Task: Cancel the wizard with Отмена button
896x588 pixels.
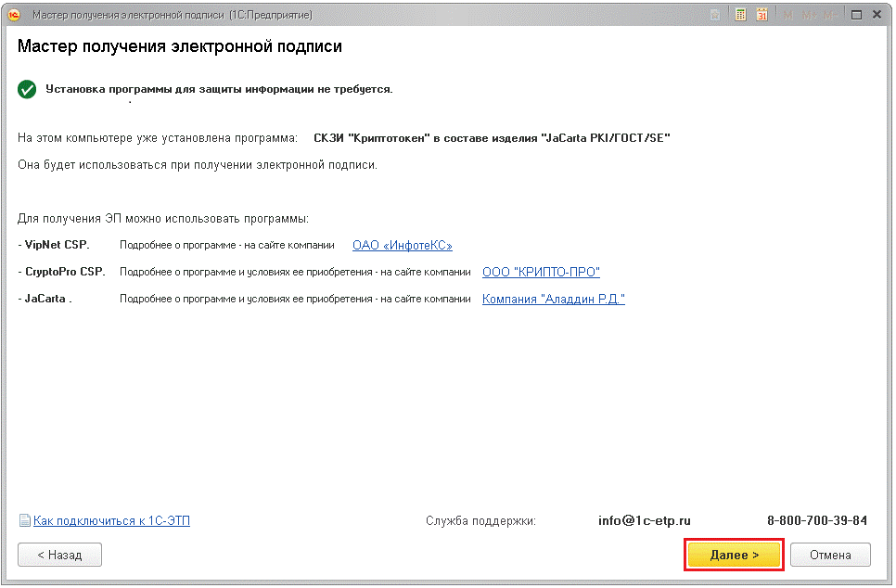Action: tap(830, 555)
